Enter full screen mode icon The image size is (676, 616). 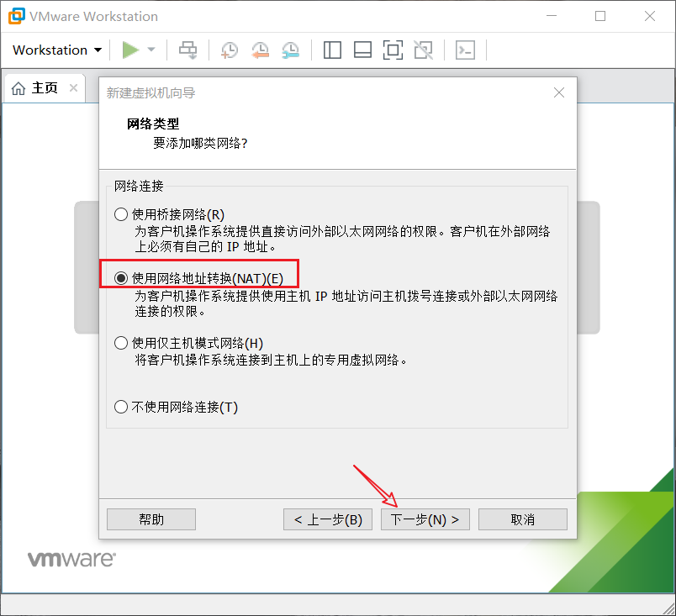click(393, 50)
